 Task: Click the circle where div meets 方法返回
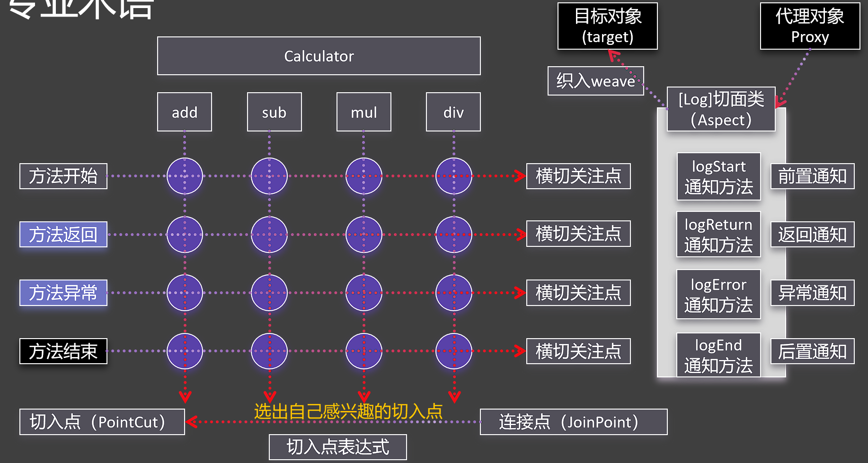tap(454, 234)
